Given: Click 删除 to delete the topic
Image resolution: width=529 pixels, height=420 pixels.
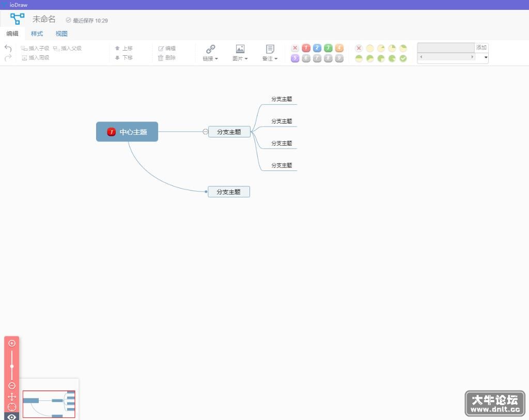Looking at the screenshot, I should [167, 58].
